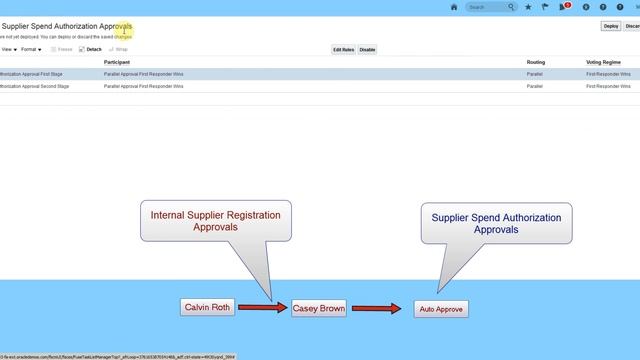Viewport: 640px width, 360px height.
Task: Open the Watchlist flag icon
Action: pyautogui.click(x=545, y=7)
